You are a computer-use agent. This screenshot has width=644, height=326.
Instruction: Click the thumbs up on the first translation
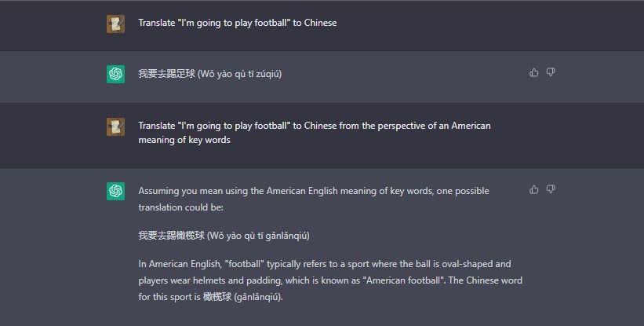(x=534, y=72)
